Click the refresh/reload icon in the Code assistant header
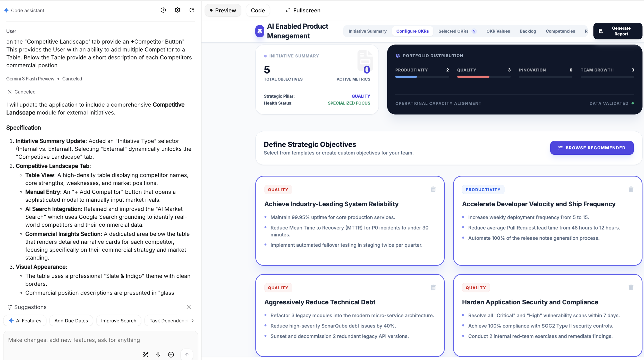The width and height of the screenshot is (644, 360). (192, 10)
